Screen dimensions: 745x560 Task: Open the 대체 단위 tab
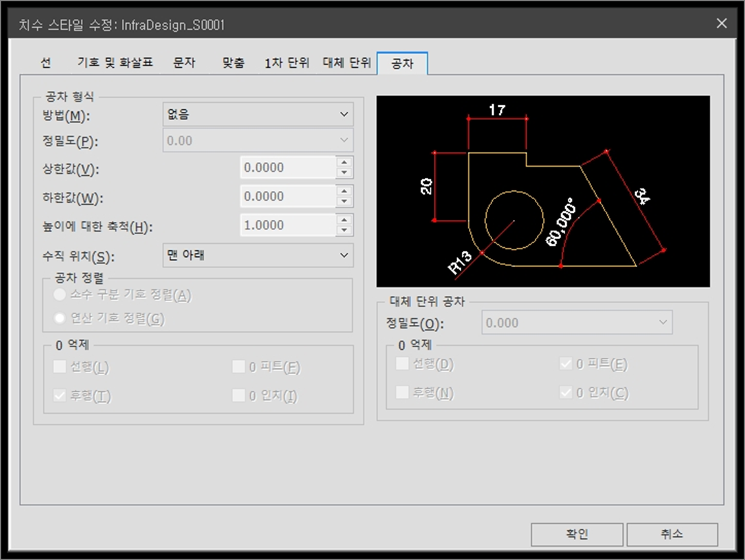point(347,63)
